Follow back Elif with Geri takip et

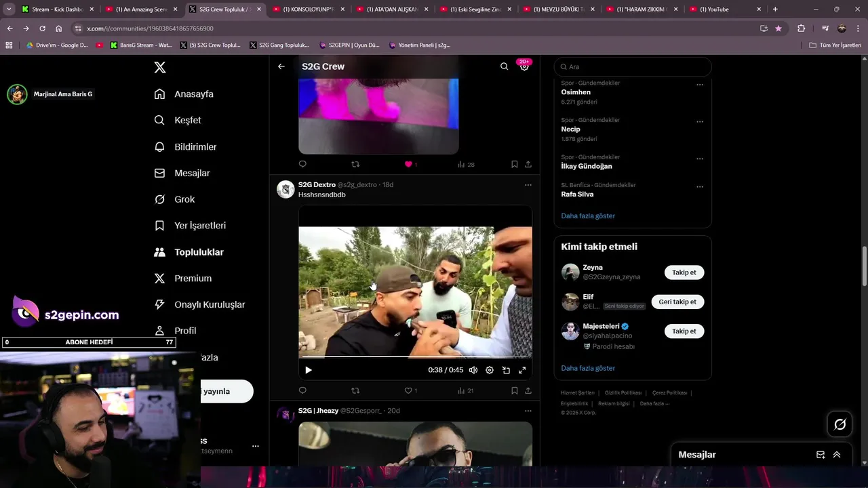pyautogui.click(x=677, y=302)
